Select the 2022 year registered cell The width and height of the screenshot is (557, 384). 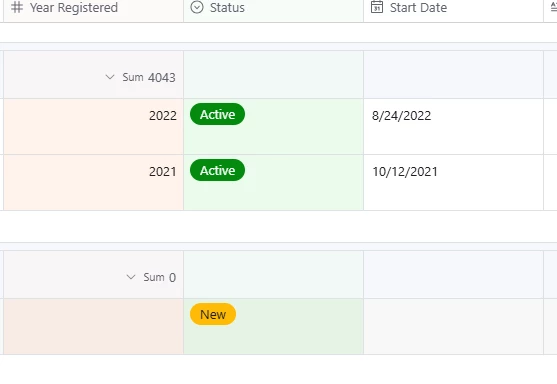93,126
